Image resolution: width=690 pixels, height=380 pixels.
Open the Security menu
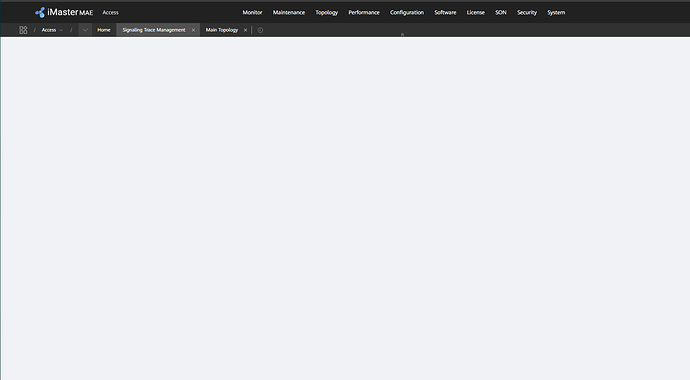527,12
